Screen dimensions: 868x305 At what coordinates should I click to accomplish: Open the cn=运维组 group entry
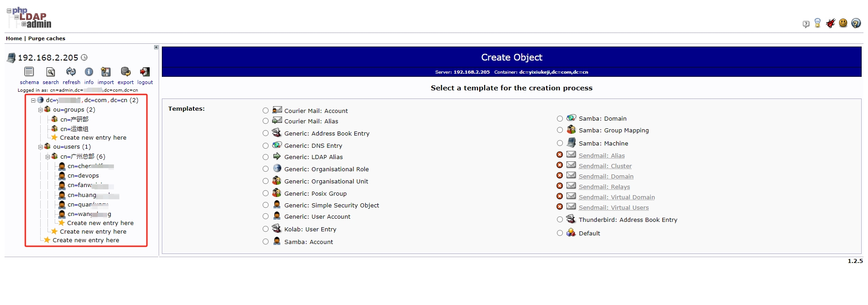tap(74, 129)
